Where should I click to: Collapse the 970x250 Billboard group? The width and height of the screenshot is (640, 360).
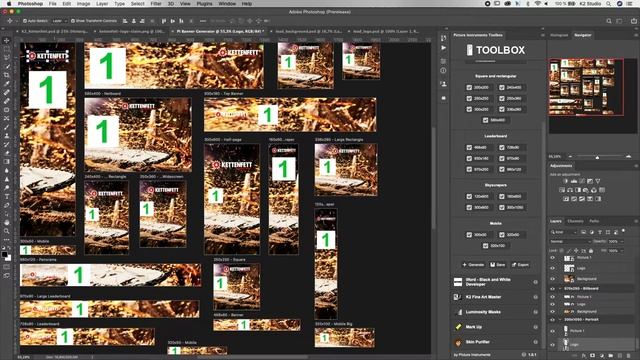click(x=560, y=289)
